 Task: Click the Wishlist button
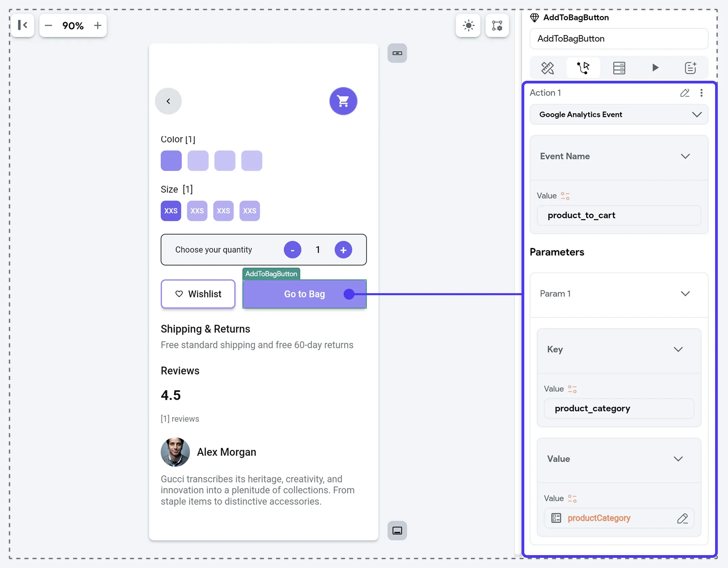(198, 294)
